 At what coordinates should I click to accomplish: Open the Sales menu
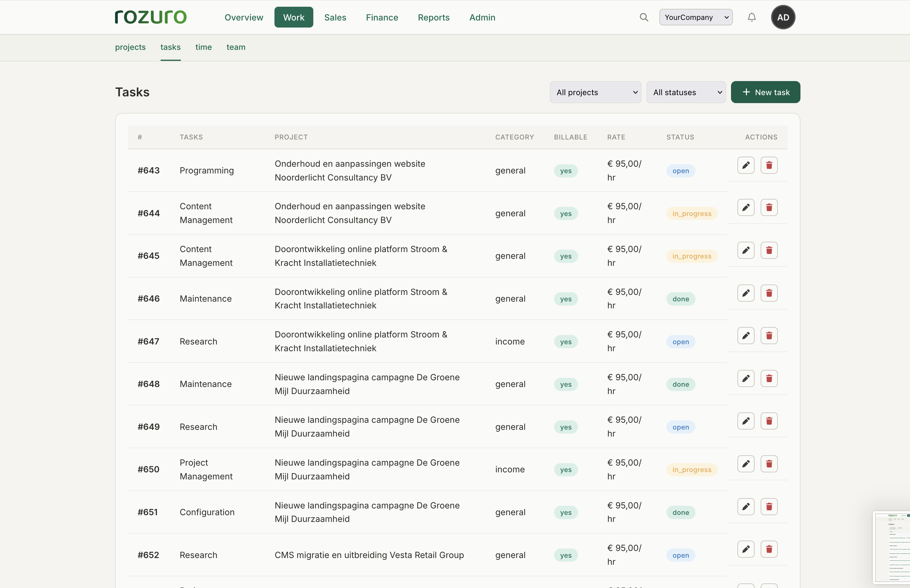335,17
